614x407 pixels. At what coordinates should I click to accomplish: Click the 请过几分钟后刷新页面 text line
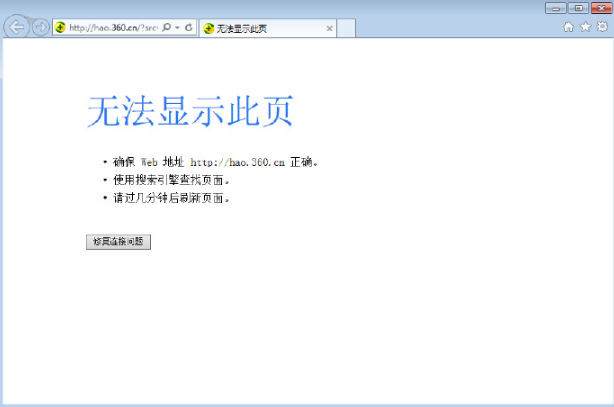click(171, 198)
